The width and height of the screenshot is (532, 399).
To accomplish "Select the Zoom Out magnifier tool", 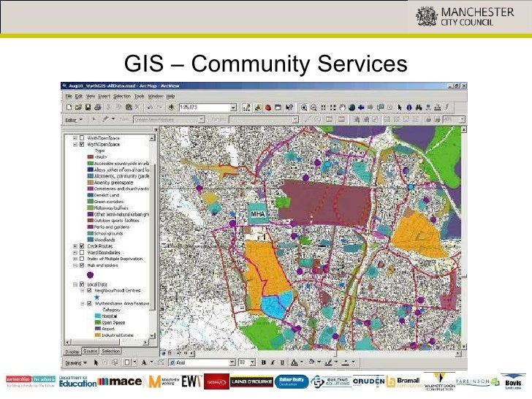I will 313,107.
